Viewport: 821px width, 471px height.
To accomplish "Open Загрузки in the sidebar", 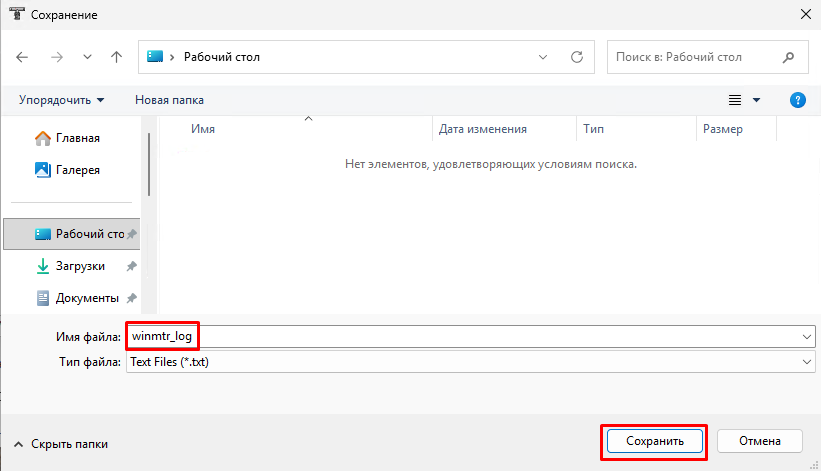I will tap(70, 266).
